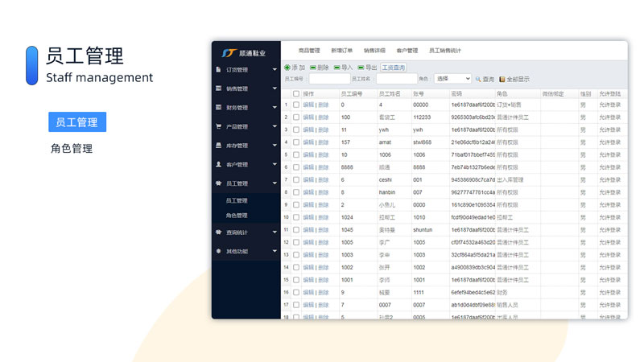The width and height of the screenshot is (644, 362).
Task: Click the green 添加 (add) plus icon
Action: click(x=287, y=68)
